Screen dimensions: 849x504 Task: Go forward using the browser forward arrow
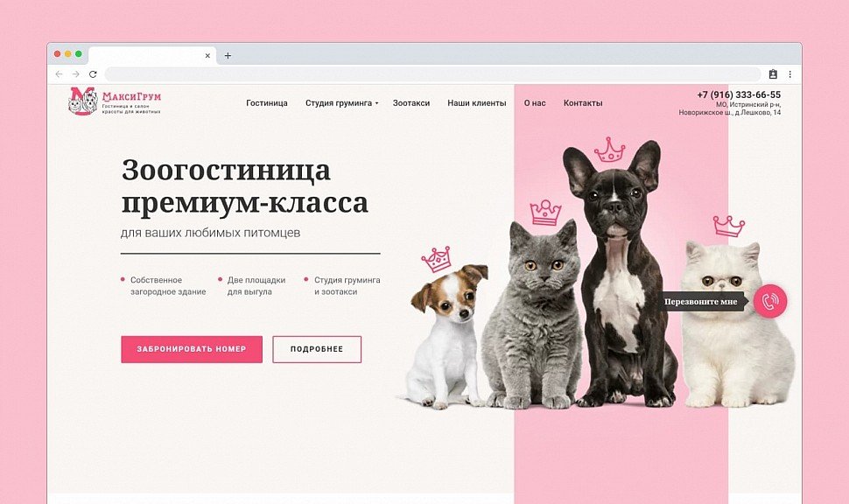click(x=76, y=74)
